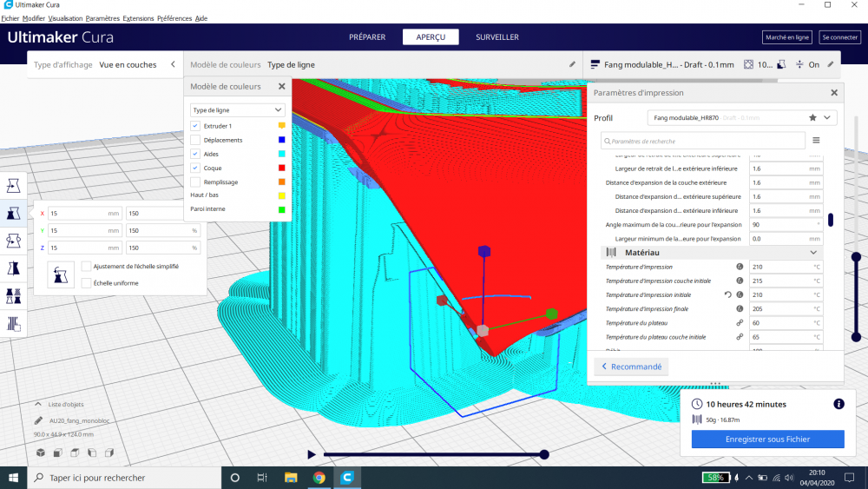Open the Extensions menu
Viewport: 868px width, 489px height.
(138, 18)
